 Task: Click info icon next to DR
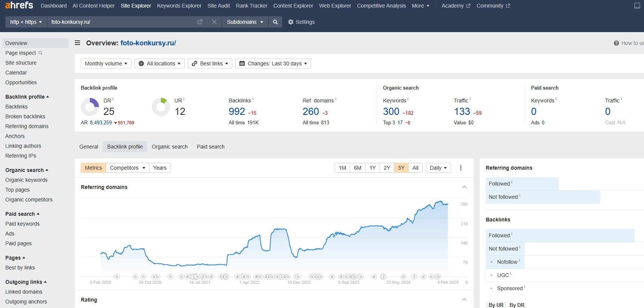(113, 99)
